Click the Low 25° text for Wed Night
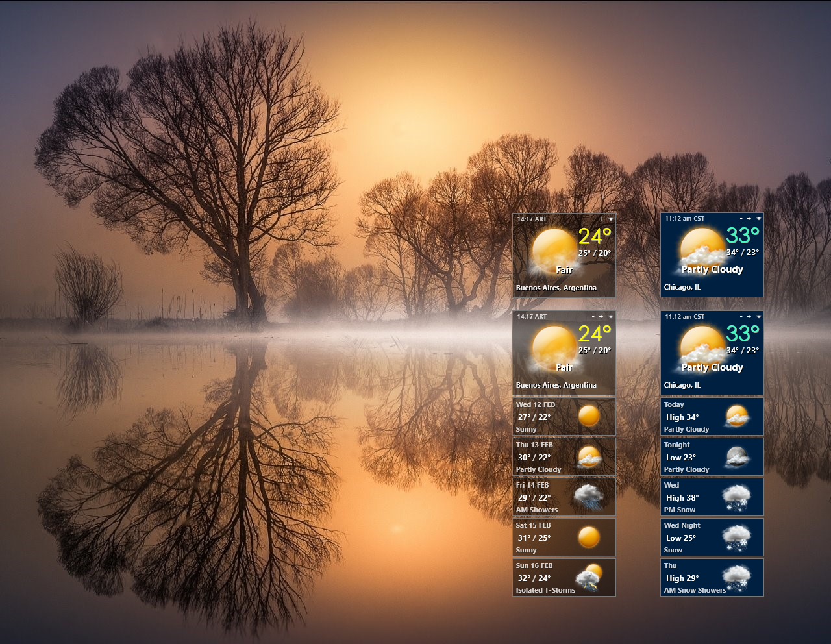 click(x=681, y=538)
